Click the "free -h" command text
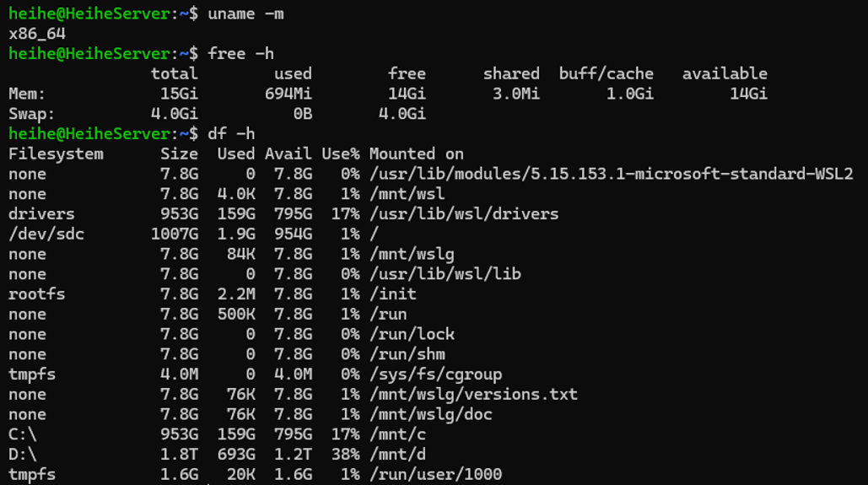The width and height of the screenshot is (868, 485). pyautogui.click(x=240, y=54)
